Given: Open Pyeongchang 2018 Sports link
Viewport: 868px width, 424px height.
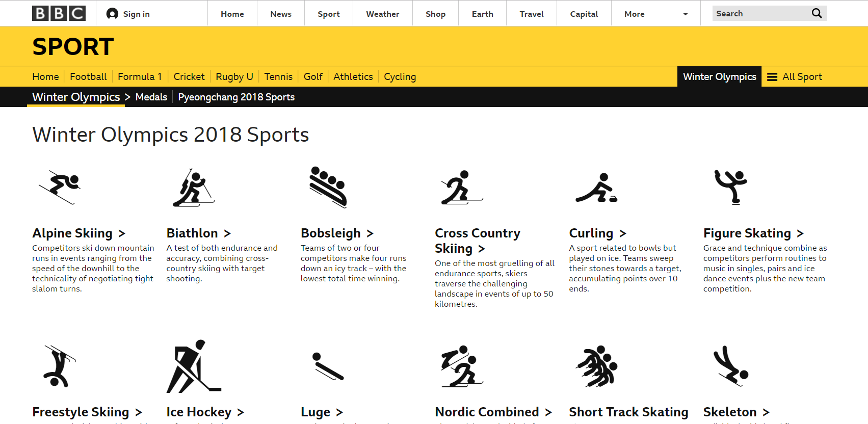Looking at the screenshot, I should pyautogui.click(x=236, y=97).
